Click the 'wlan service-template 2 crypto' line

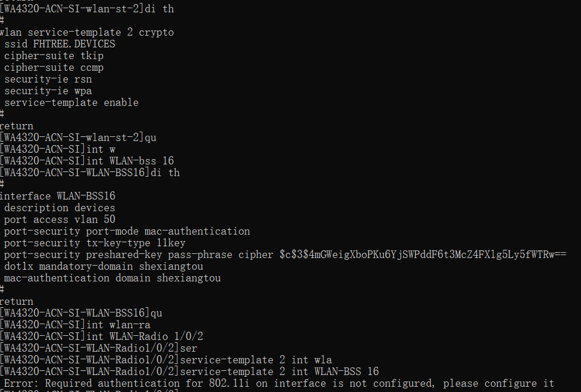pos(87,32)
